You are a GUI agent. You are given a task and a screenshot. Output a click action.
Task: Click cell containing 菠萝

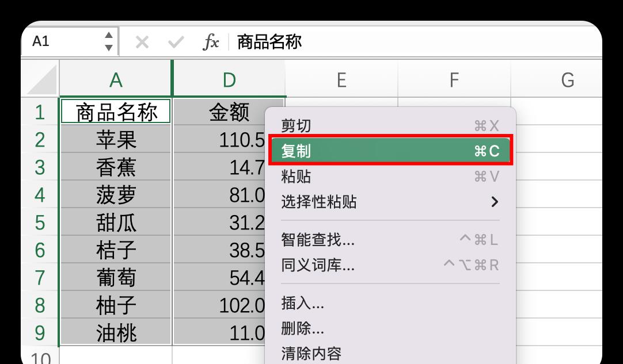pos(116,195)
